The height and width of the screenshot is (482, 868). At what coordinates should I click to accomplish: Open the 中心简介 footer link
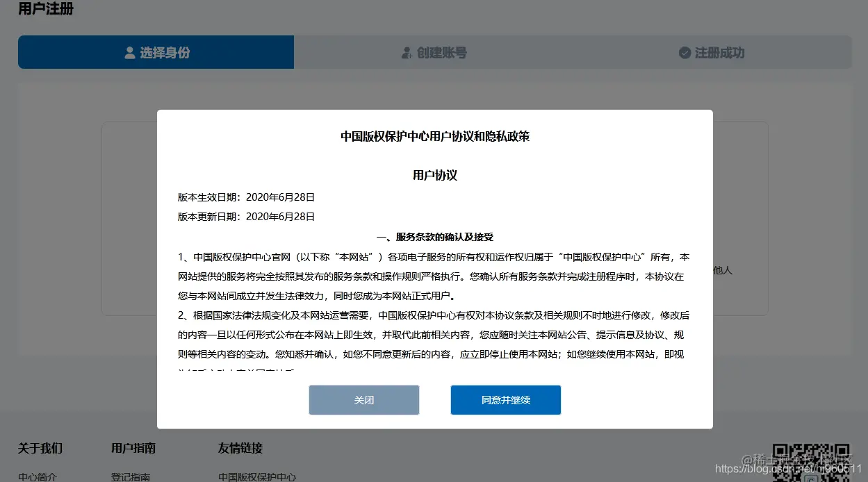click(38, 477)
